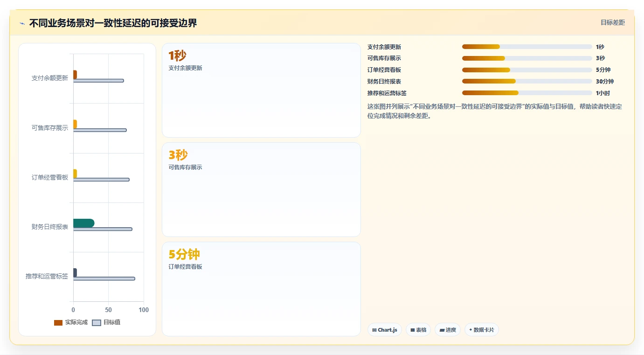
Task: Click the 5分钟 value in progress list
Action: [603, 70]
